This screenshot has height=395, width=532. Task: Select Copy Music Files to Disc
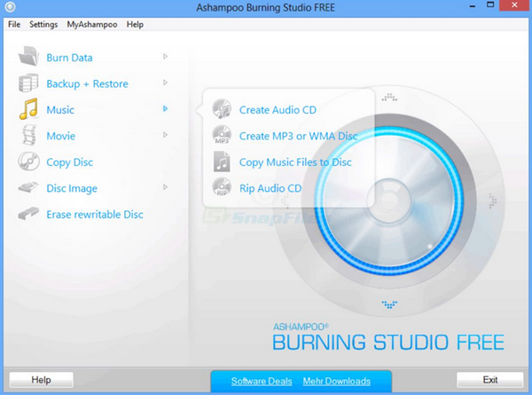pyautogui.click(x=294, y=162)
